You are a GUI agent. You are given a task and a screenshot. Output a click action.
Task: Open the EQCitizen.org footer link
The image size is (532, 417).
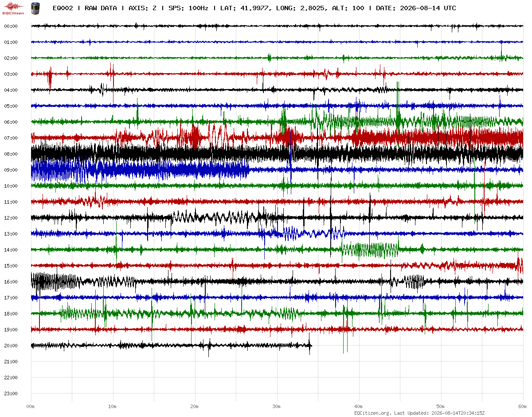pos(372,413)
